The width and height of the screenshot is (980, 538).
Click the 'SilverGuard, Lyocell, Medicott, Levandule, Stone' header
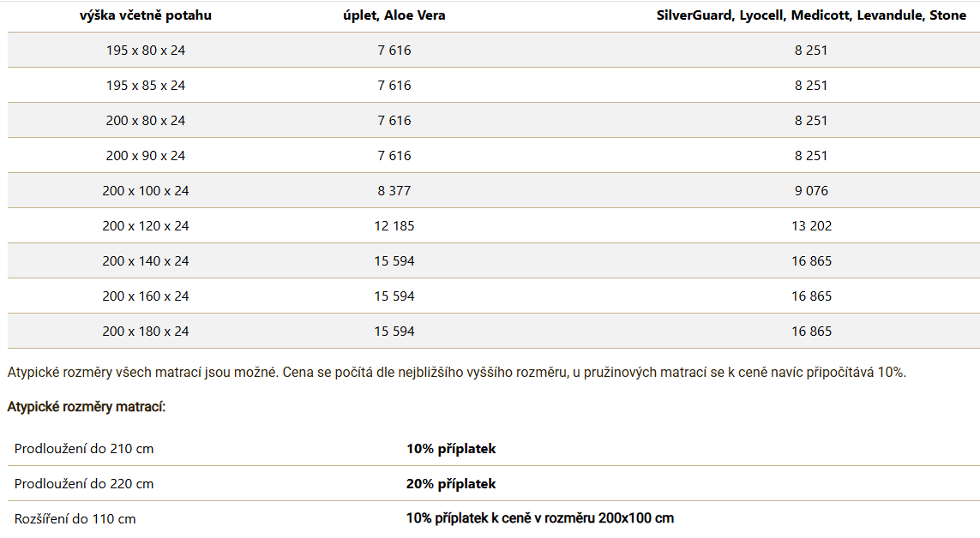[811, 15]
